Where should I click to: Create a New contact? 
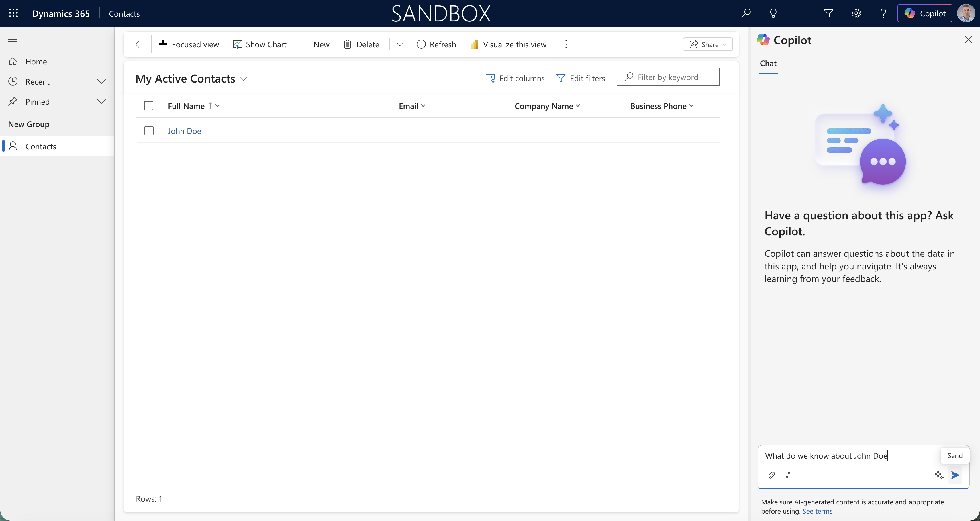pos(315,44)
